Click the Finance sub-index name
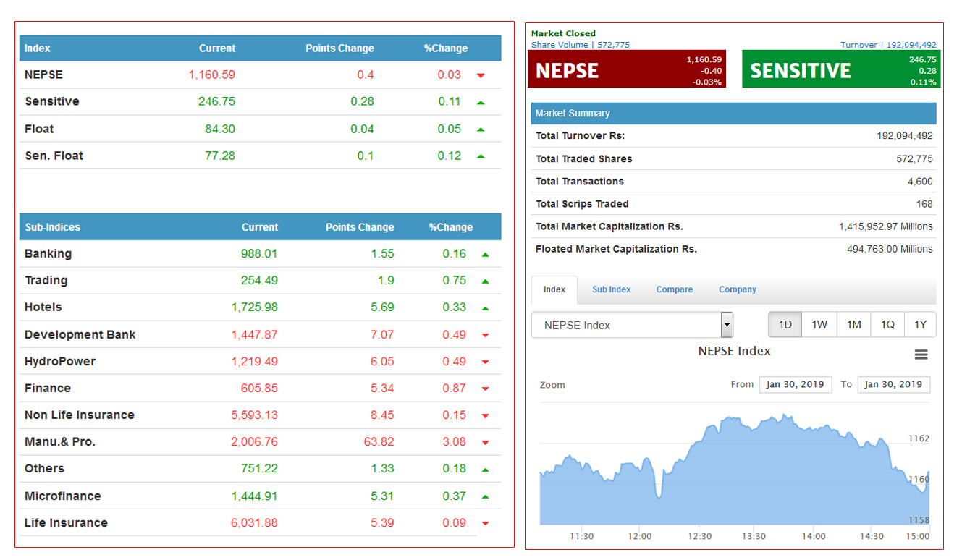This screenshot has height=560, width=962. pyautogui.click(x=48, y=388)
